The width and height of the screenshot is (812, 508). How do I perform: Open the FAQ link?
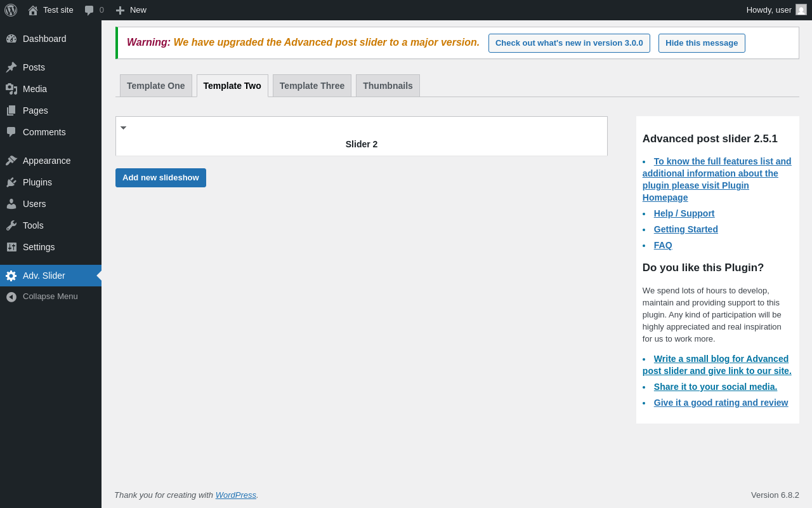(663, 245)
